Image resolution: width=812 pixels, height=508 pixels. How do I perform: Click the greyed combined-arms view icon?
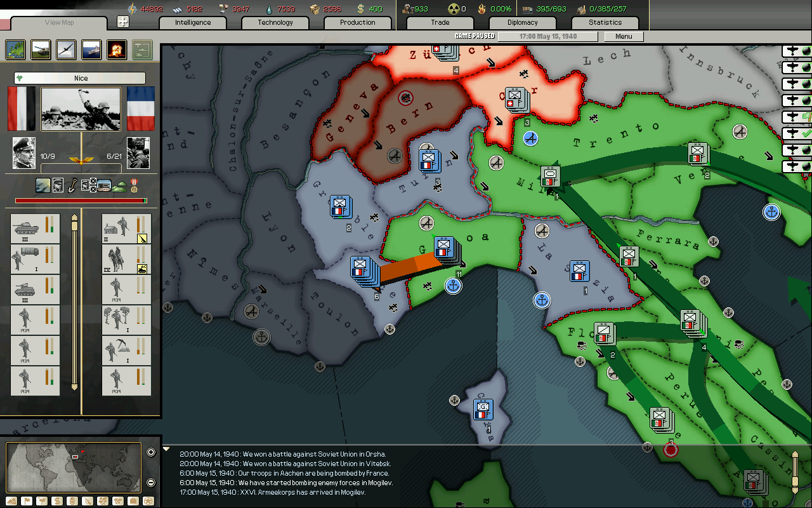click(142, 49)
